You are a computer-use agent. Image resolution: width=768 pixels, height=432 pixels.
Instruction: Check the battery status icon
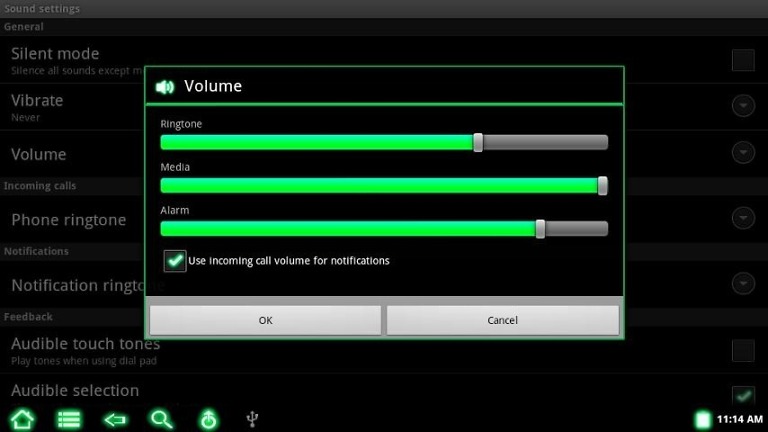[702, 419]
